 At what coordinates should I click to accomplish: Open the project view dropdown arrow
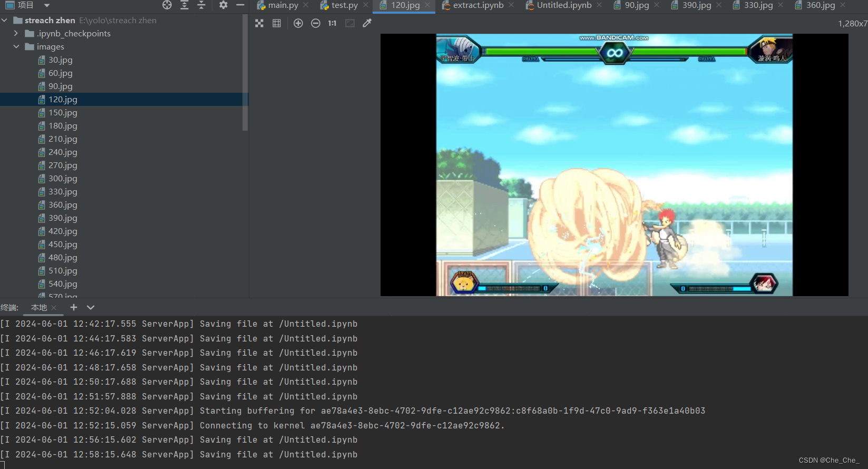click(47, 5)
